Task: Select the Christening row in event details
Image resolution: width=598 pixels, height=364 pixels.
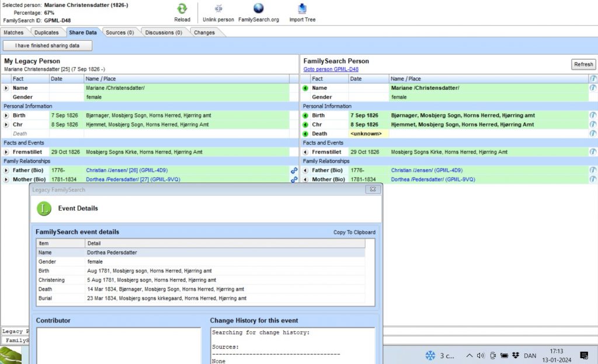Action: (201, 280)
